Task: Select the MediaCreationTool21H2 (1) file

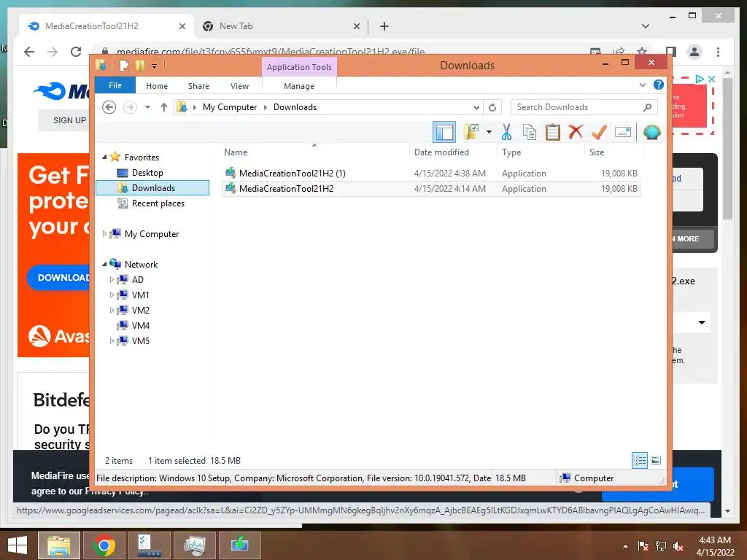Action: (x=430, y=174)
